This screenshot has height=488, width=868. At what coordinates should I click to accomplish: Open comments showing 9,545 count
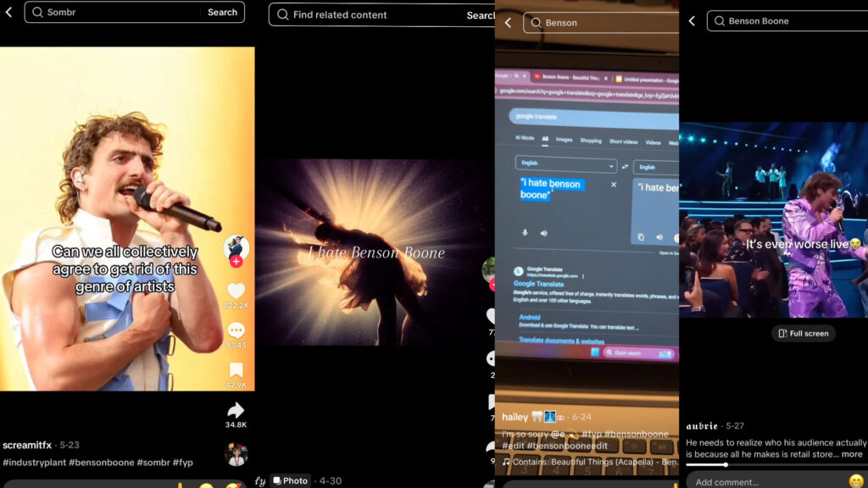(x=236, y=330)
